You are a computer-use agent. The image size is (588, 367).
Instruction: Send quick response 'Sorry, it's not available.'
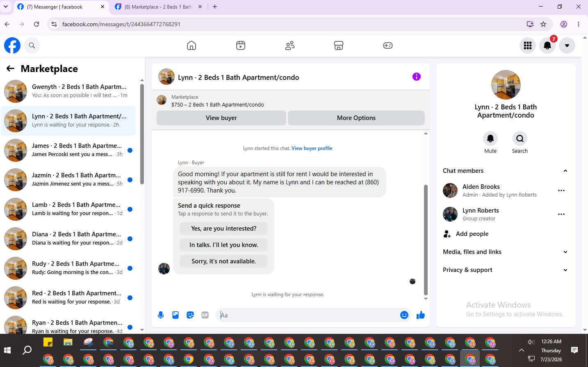click(x=224, y=261)
